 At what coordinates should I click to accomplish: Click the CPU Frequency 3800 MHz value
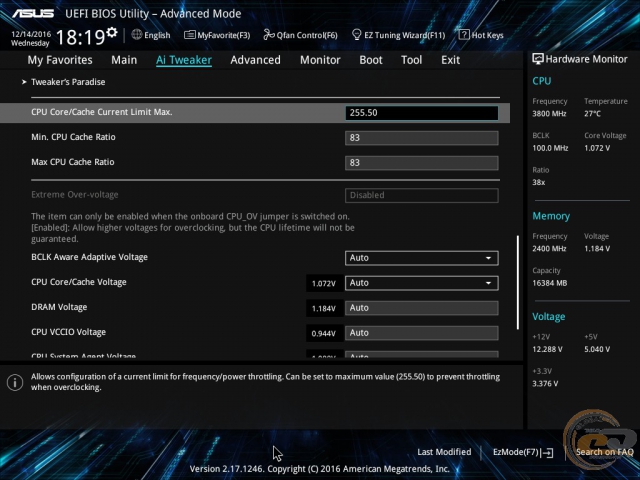549,114
